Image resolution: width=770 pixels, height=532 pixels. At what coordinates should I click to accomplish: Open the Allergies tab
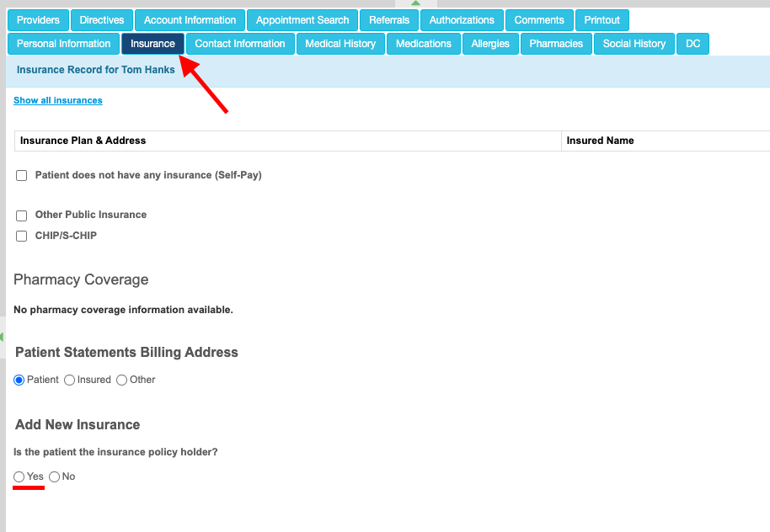[490, 44]
